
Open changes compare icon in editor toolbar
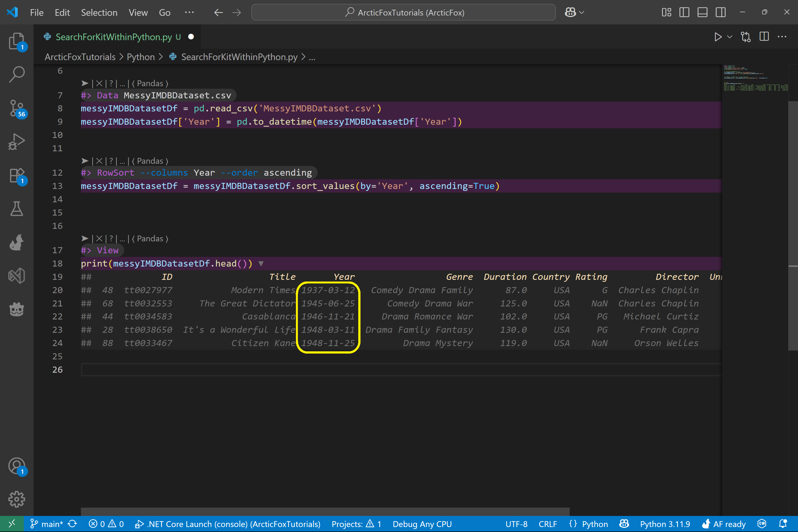pyautogui.click(x=746, y=37)
